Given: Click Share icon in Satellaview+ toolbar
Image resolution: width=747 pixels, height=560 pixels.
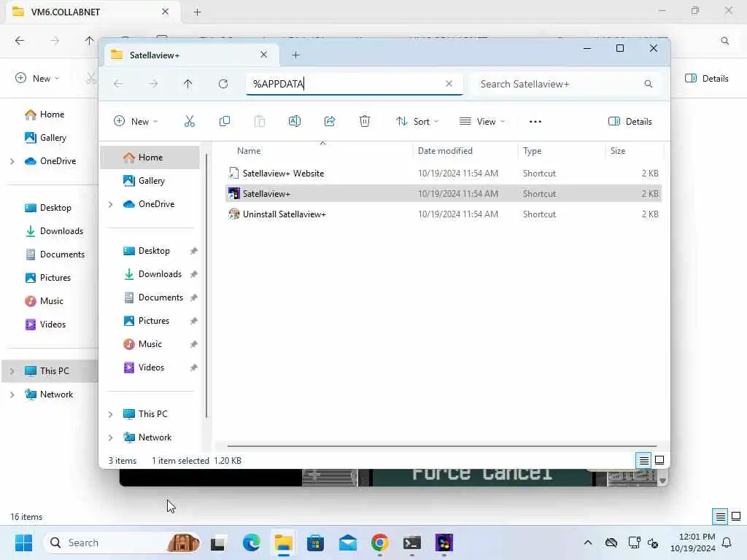Looking at the screenshot, I should click(x=330, y=122).
